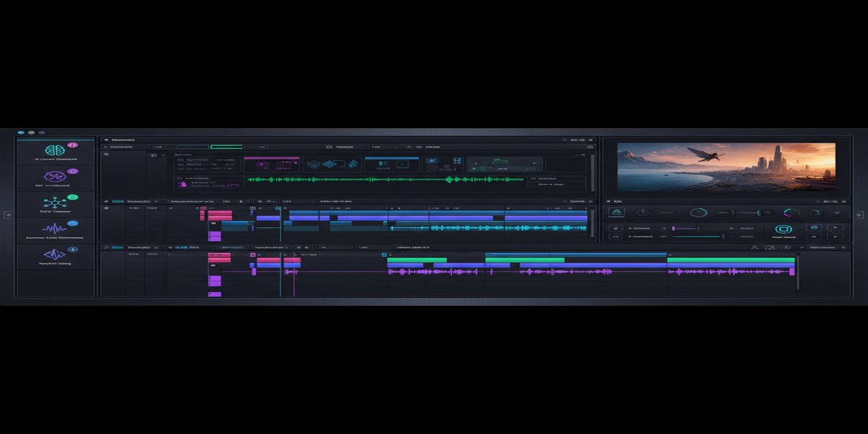868x434 pixels.
Task: Click the up-chevron icon above bottom track
Action: 755,247
